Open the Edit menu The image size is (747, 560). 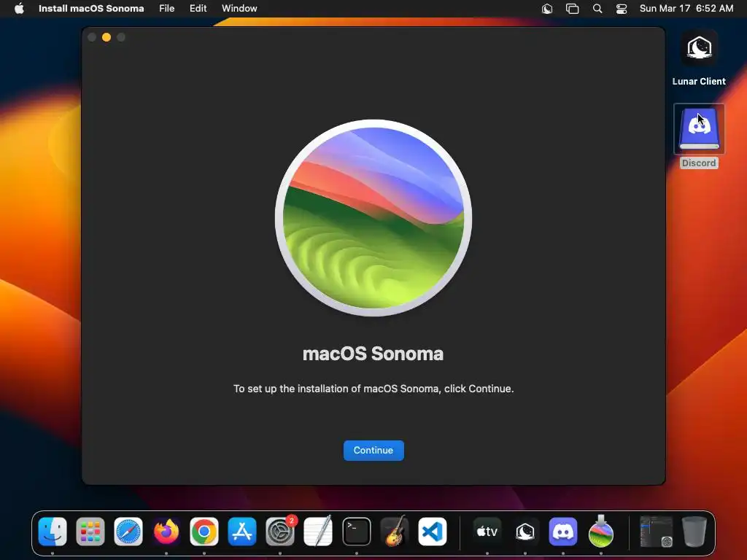[198, 9]
